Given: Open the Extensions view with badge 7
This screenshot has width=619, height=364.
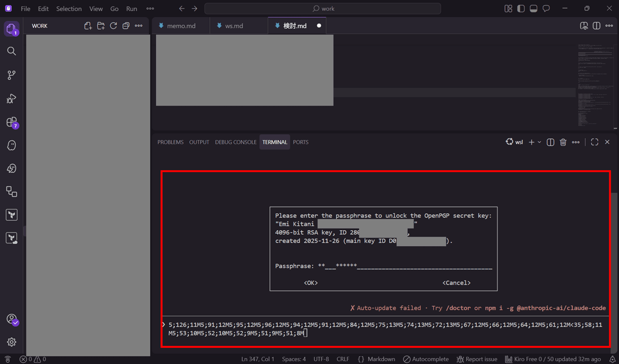Looking at the screenshot, I should coord(11,122).
